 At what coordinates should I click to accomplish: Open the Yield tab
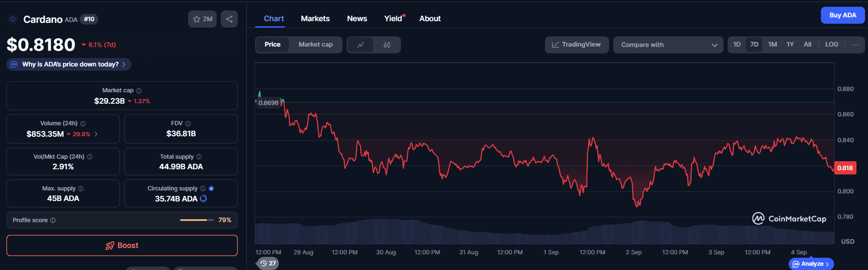pyautogui.click(x=393, y=19)
